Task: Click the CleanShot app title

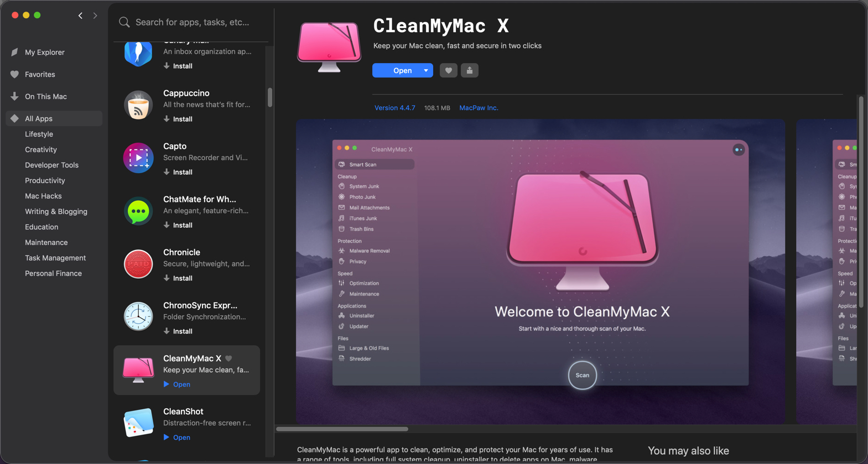Action: pos(183,411)
